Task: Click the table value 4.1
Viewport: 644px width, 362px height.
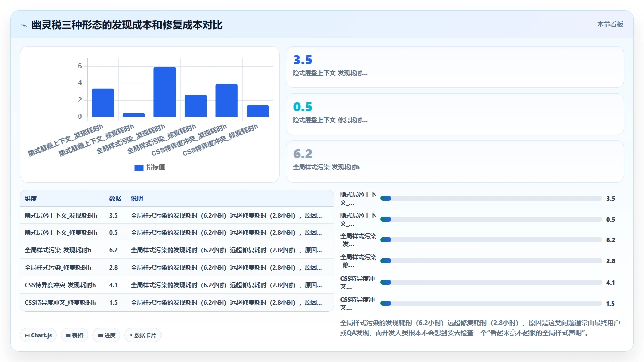Action: tap(113, 285)
